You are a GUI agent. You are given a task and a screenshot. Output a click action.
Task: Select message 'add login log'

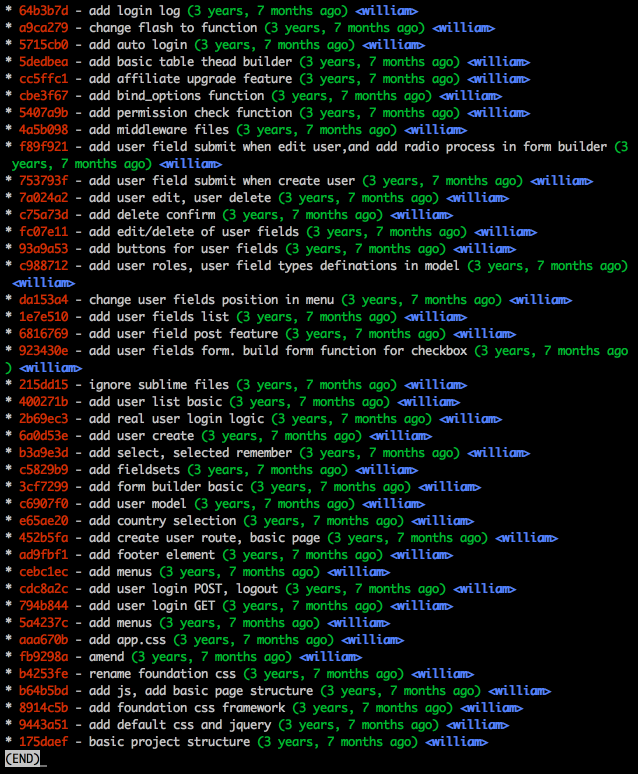134,10
